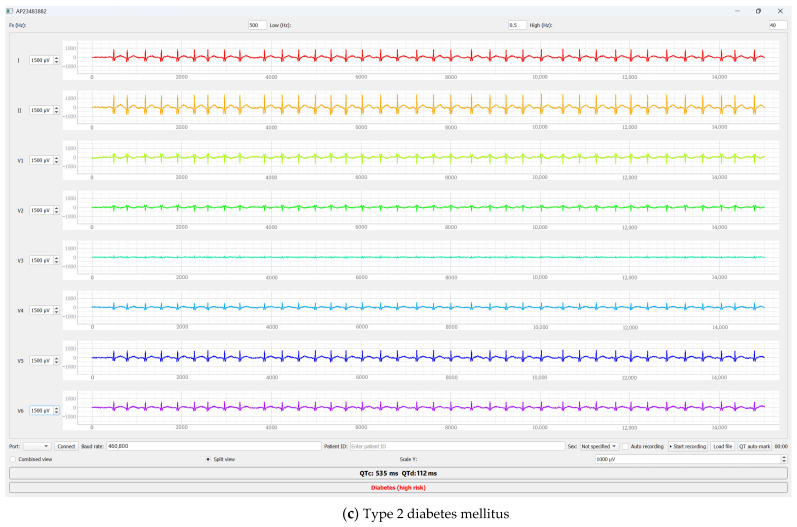Adjust lead II amplitude spinner arrows

coord(56,110)
